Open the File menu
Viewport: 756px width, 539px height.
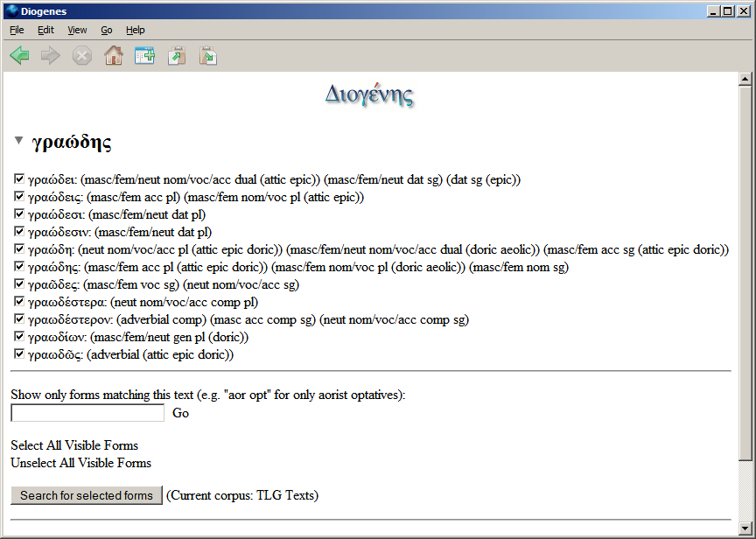17,30
